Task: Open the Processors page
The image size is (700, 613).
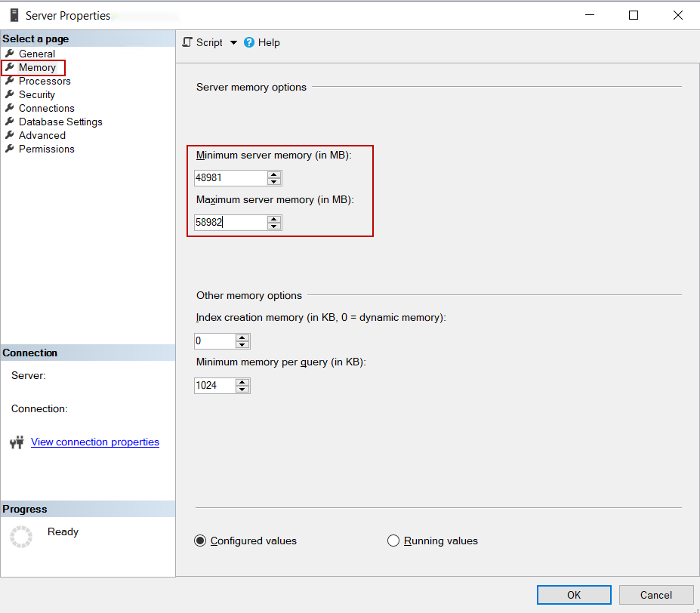Action: point(45,82)
